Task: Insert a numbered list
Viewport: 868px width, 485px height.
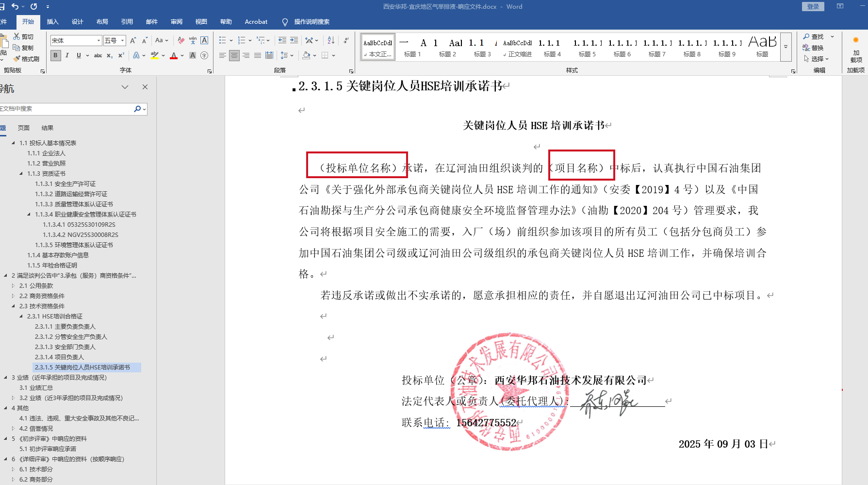Action: 242,40
